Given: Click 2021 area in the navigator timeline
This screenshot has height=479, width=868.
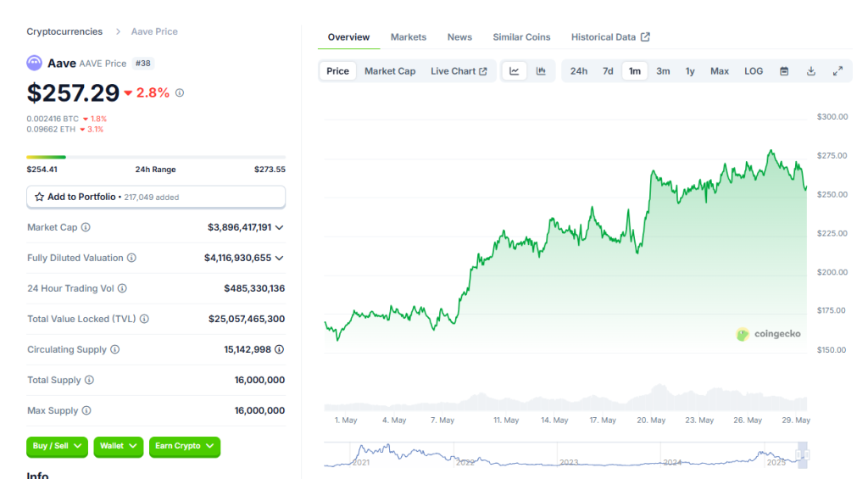Looking at the screenshot, I should [x=361, y=462].
